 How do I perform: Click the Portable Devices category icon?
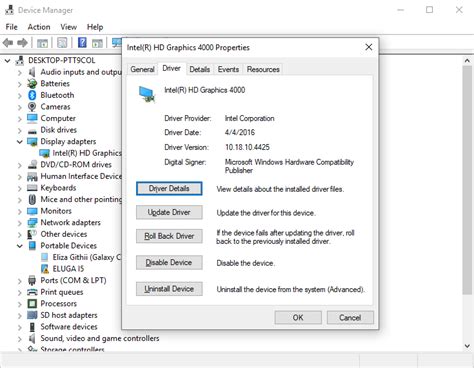coord(32,246)
